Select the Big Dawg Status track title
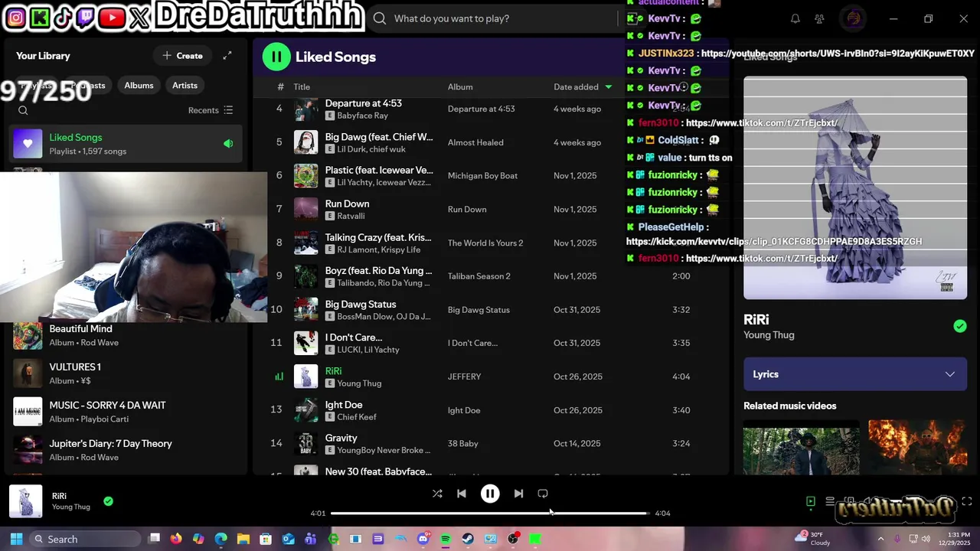The width and height of the screenshot is (980, 551). click(x=361, y=304)
